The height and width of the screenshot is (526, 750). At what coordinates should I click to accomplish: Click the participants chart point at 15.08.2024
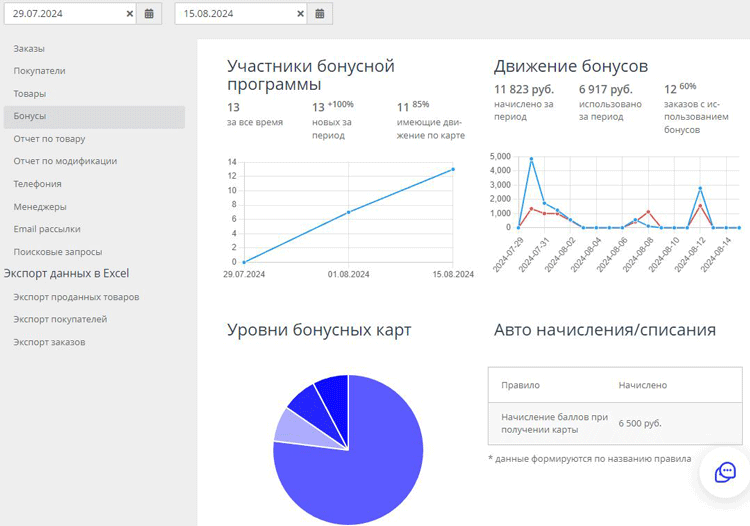[x=453, y=169]
